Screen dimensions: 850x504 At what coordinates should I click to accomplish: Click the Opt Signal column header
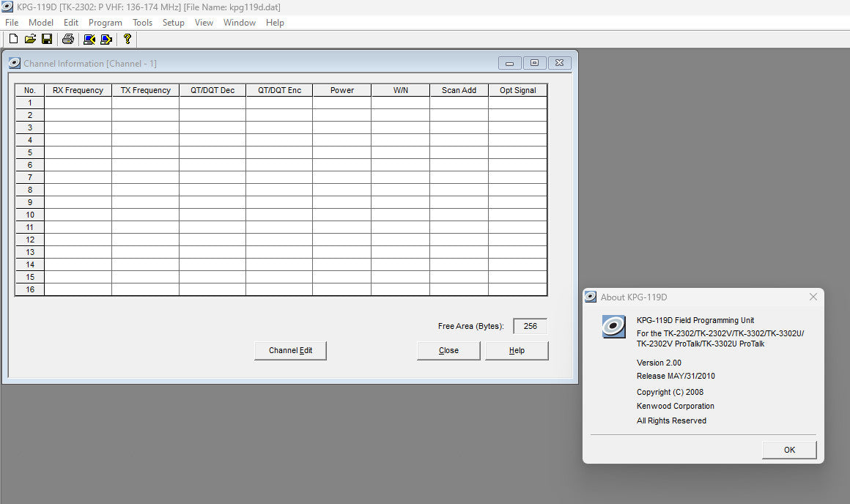518,90
